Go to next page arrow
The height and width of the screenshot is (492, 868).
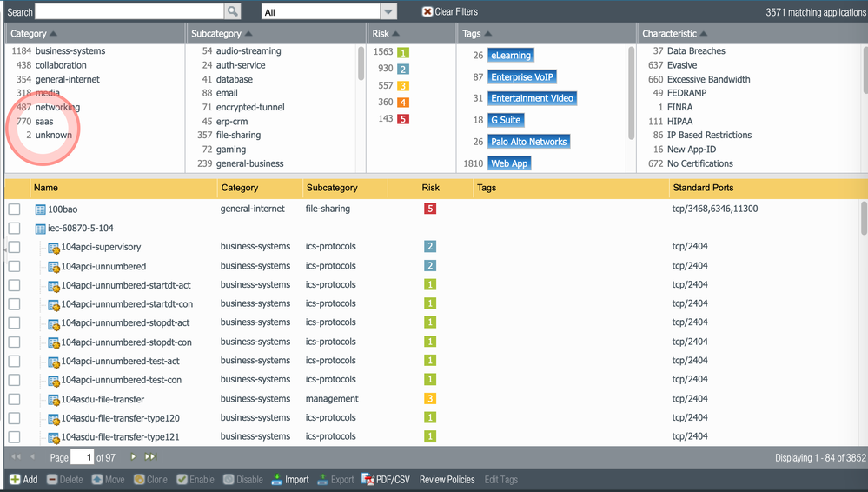pos(133,457)
